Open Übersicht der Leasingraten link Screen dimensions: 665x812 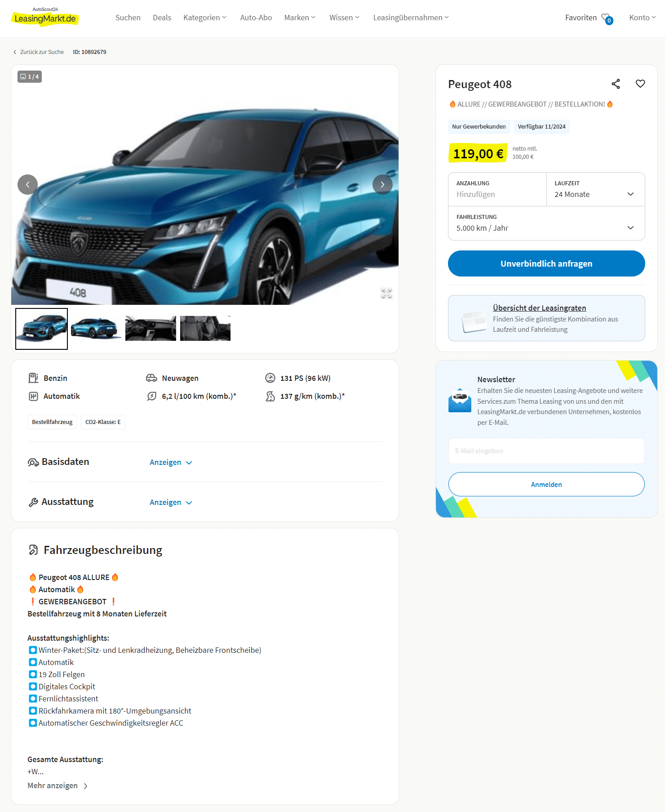click(x=539, y=308)
